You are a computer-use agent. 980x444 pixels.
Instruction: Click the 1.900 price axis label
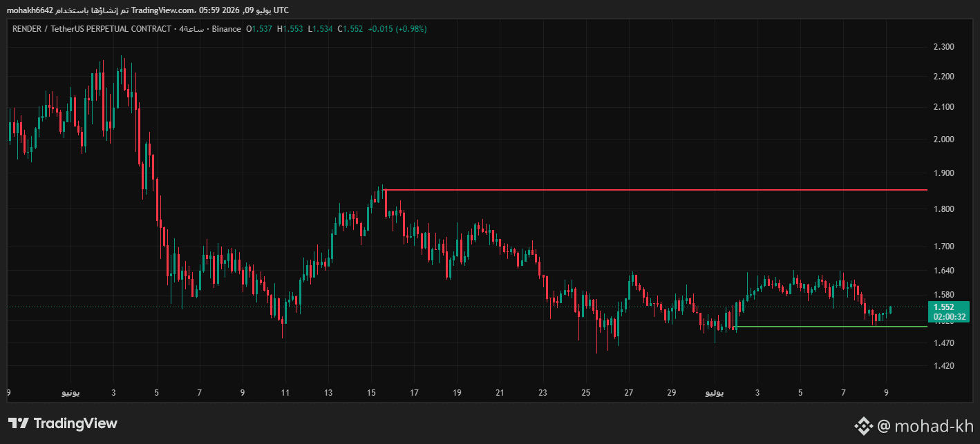tap(943, 173)
